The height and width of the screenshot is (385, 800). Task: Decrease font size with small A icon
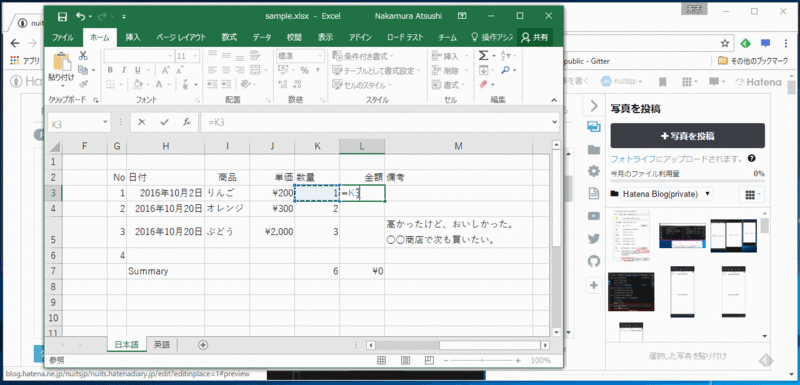(x=180, y=70)
